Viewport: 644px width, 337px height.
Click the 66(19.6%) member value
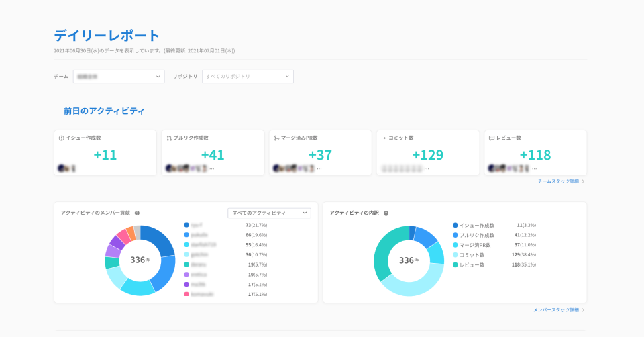[256, 235]
